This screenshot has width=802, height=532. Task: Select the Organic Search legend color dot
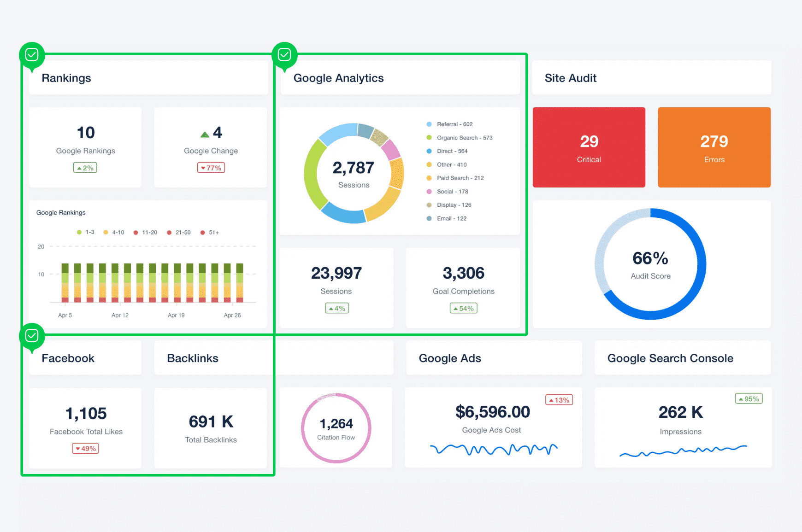click(x=429, y=138)
